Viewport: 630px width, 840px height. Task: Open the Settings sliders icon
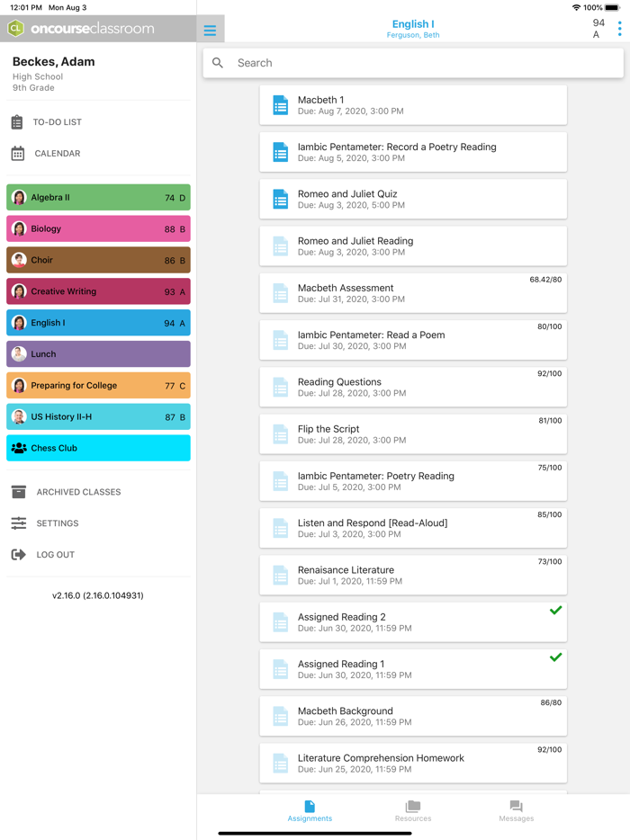click(19, 523)
